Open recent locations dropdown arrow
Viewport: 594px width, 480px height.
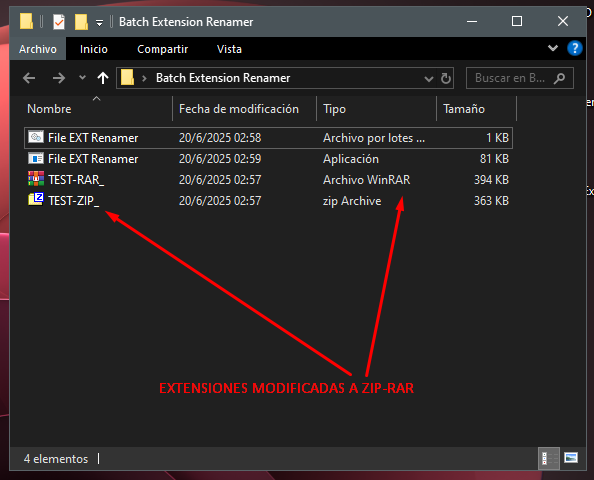pos(82,78)
